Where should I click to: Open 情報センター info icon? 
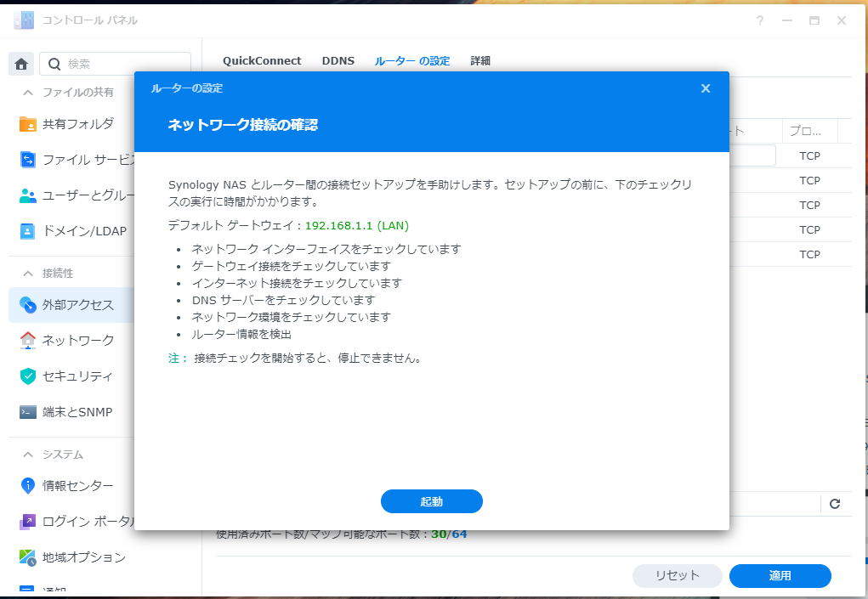28,486
